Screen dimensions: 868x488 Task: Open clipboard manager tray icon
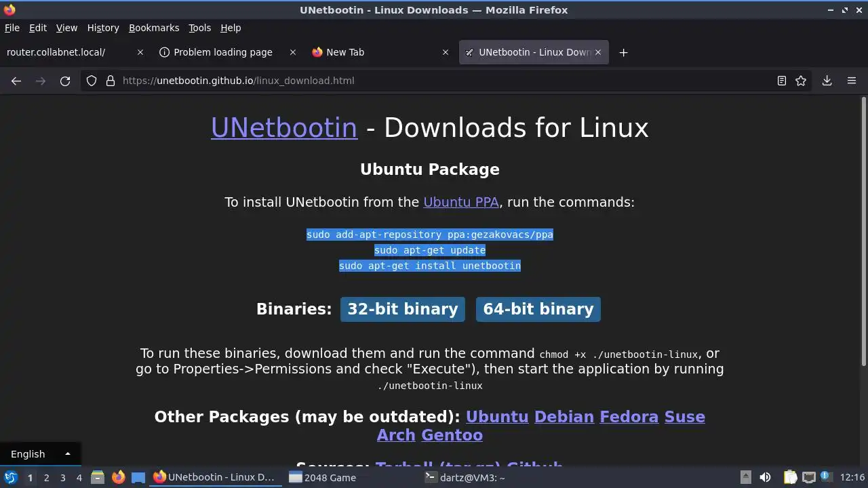click(790, 477)
